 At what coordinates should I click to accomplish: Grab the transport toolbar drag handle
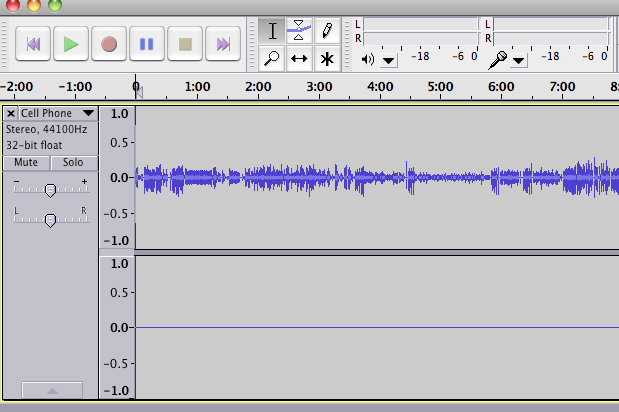(4, 44)
